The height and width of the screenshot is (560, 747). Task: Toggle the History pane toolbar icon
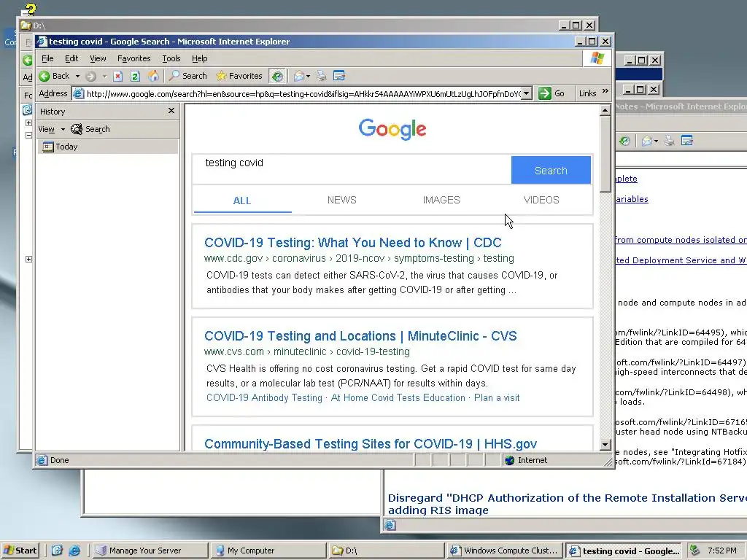coord(277,76)
